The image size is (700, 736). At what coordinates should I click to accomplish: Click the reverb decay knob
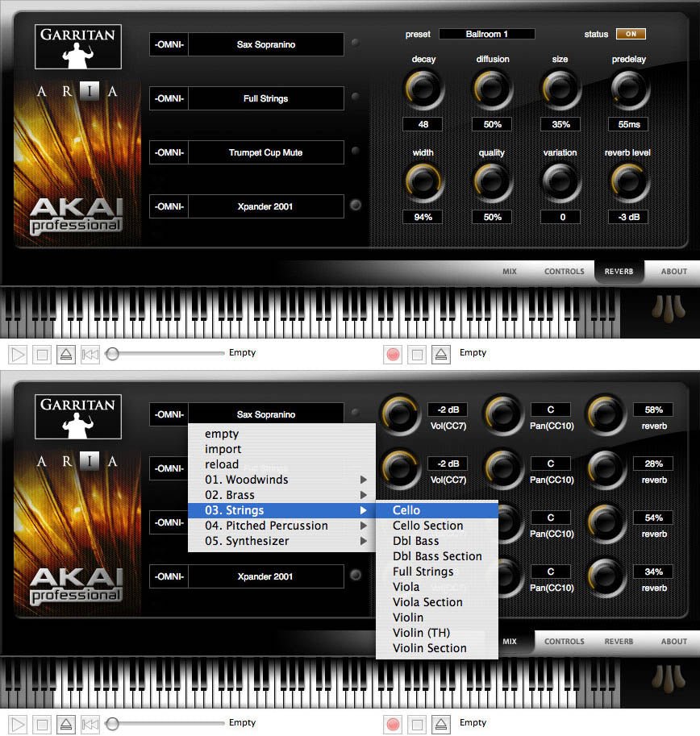(x=423, y=89)
